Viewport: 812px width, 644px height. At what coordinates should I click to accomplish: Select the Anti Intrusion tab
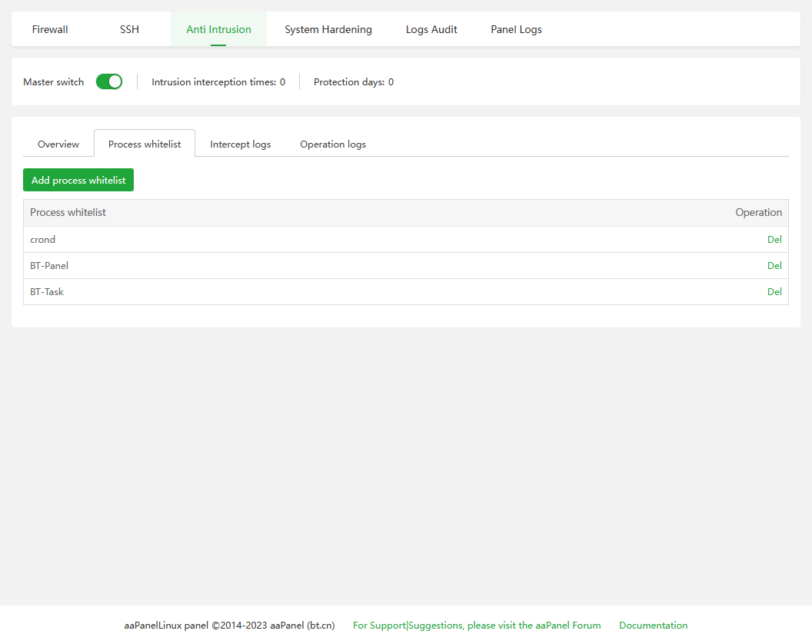[x=218, y=29]
